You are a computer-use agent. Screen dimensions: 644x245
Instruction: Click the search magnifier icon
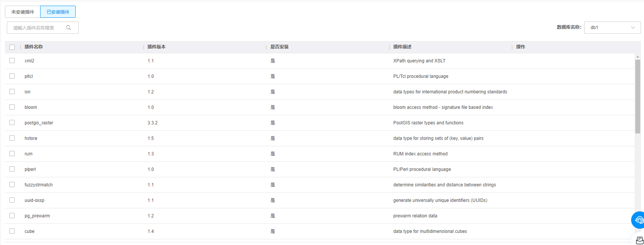click(x=69, y=28)
